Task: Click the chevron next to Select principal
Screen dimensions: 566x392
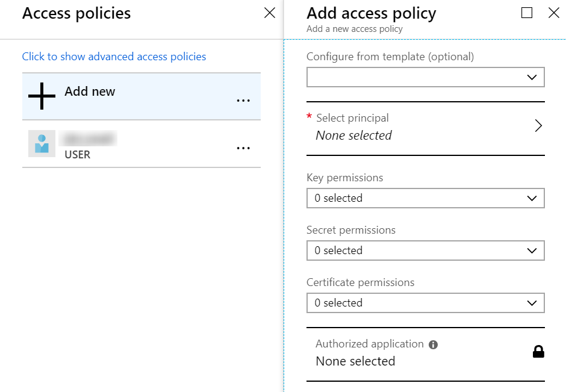Action: point(538,126)
